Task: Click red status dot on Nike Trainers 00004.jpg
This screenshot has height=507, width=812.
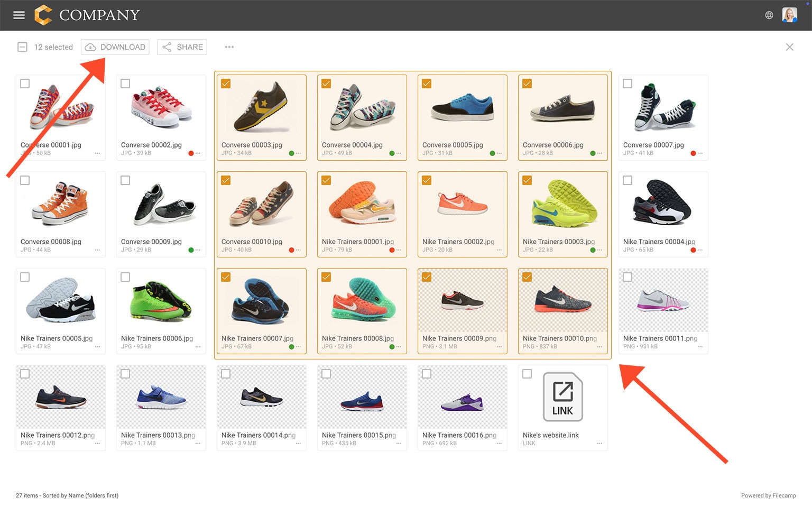Action: tap(693, 250)
